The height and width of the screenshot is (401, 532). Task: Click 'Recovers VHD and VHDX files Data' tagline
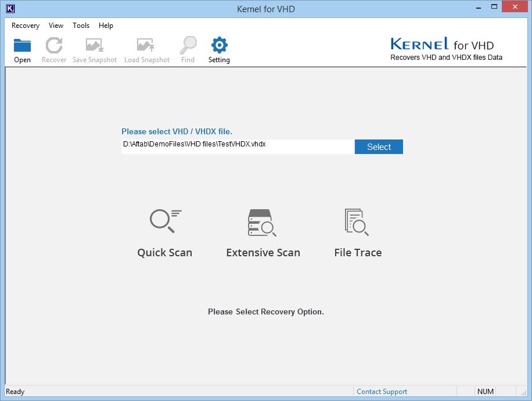coord(446,58)
